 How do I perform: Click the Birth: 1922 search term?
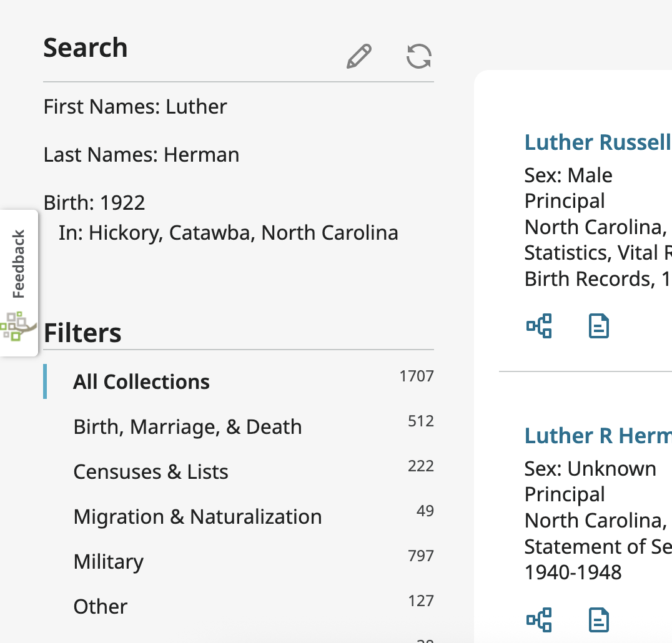click(94, 203)
